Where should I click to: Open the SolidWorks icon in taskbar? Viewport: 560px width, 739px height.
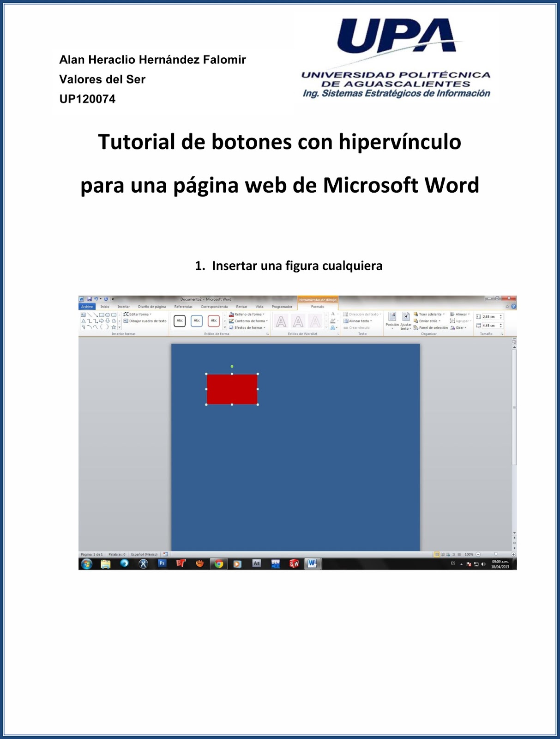click(x=294, y=563)
